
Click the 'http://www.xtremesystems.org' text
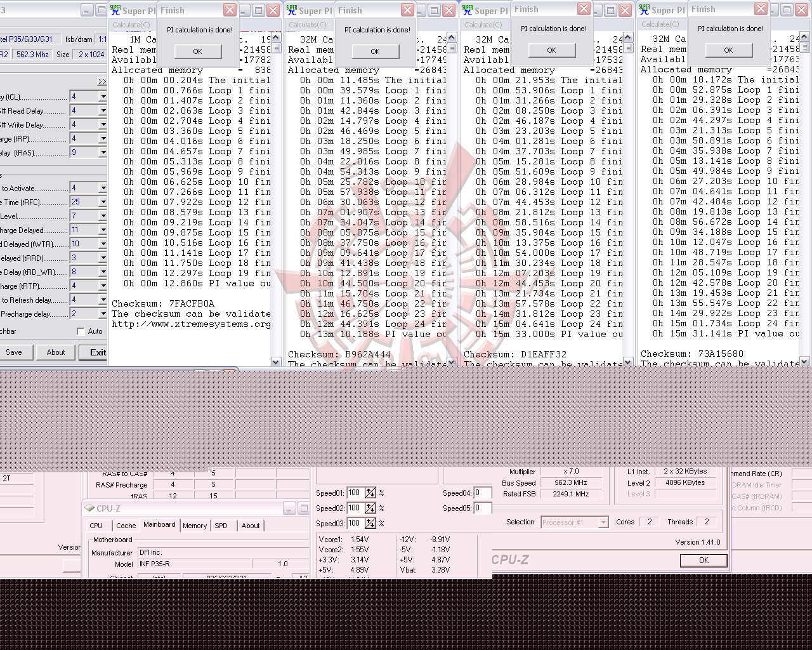(x=191, y=324)
